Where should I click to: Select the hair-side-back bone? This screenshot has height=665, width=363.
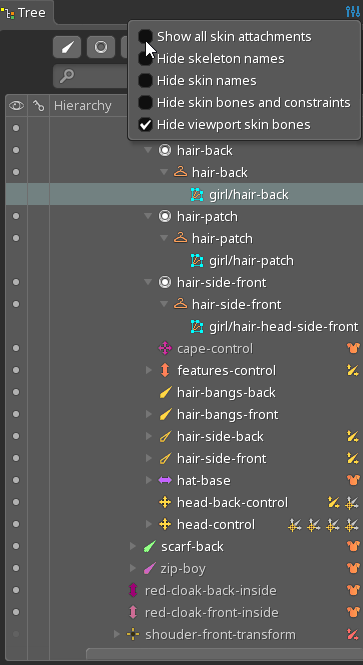[220, 436]
